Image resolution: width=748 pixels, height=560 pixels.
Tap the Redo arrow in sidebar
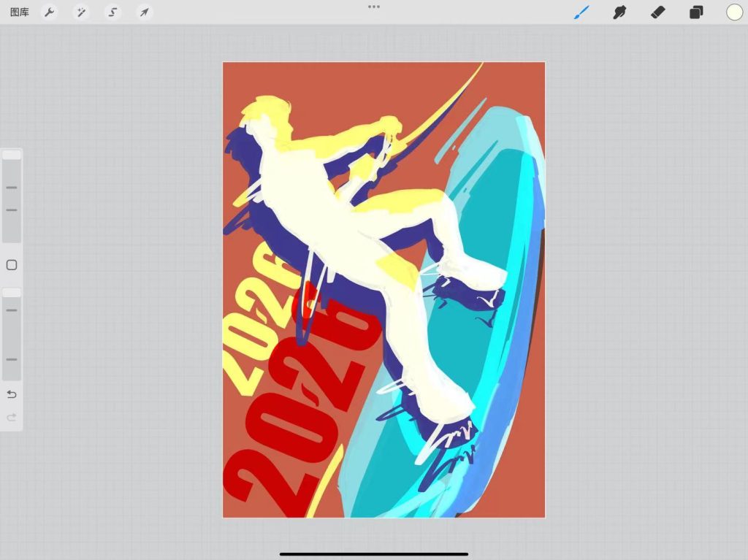[x=12, y=418]
